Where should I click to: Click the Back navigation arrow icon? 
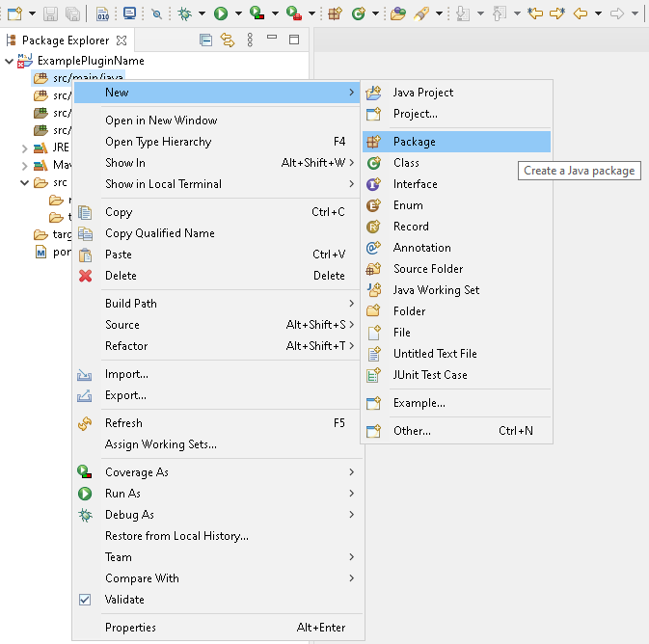click(x=581, y=13)
